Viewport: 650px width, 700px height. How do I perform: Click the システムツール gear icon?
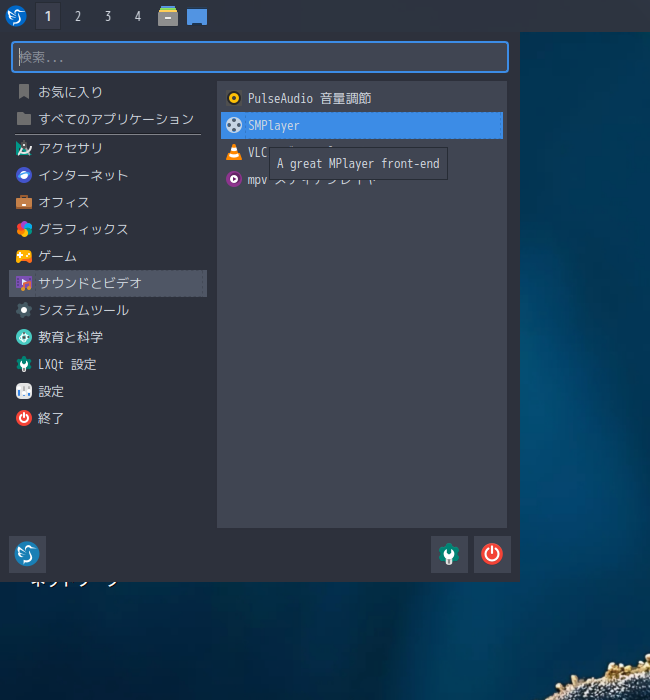click(x=24, y=310)
